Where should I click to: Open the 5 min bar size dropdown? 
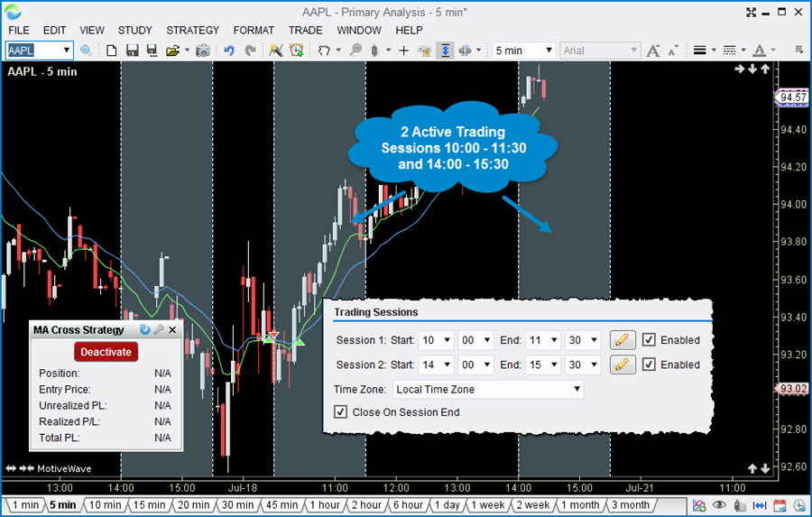tap(549, 51)
